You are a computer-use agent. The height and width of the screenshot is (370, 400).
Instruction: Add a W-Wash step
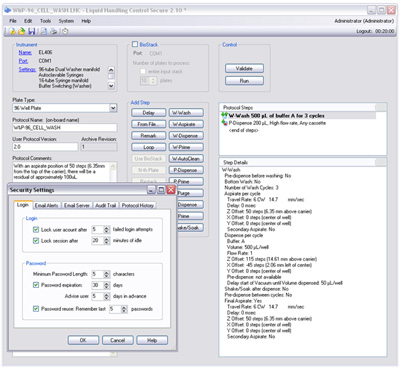[186, 113]
